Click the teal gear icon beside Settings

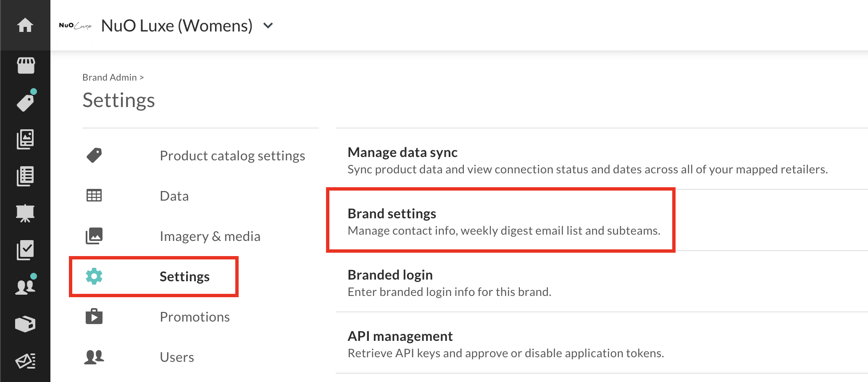[x=94, y=276]
